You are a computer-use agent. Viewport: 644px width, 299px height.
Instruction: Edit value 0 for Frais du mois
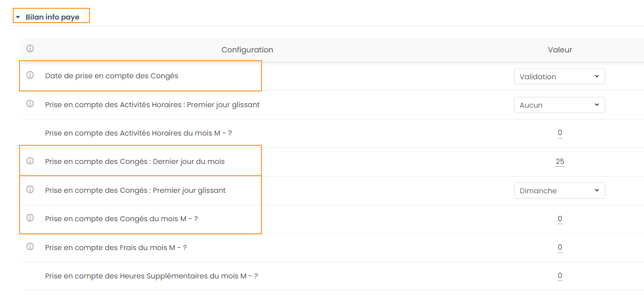pos(560,247)
